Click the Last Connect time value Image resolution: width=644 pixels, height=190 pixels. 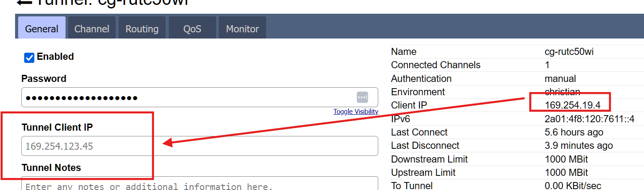click(574, 132)
